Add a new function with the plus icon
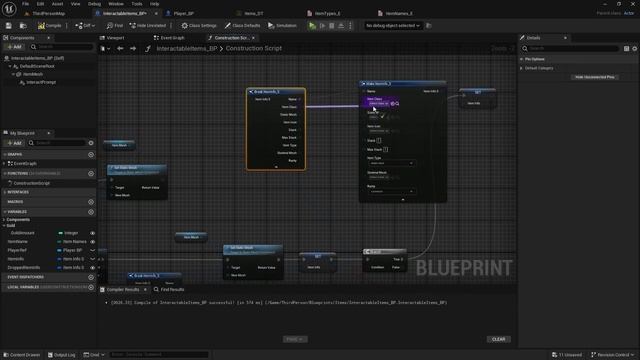 click(91, 173)
